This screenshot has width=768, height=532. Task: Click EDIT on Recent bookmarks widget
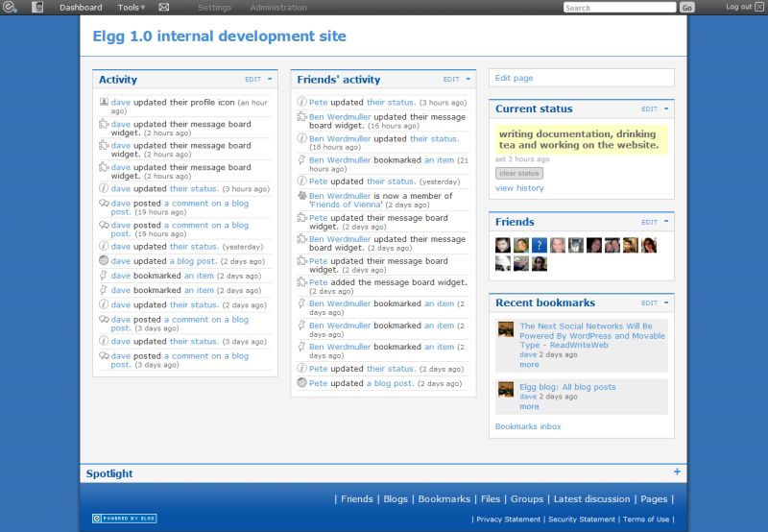click(650, 302)
